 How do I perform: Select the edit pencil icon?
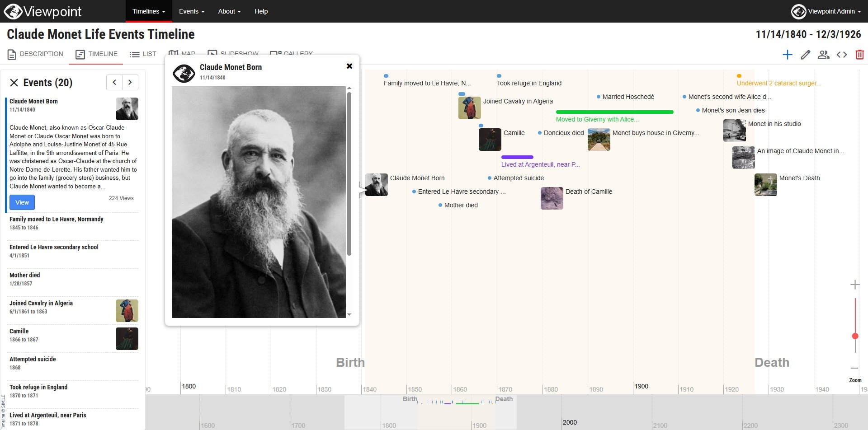click(805, 54)
